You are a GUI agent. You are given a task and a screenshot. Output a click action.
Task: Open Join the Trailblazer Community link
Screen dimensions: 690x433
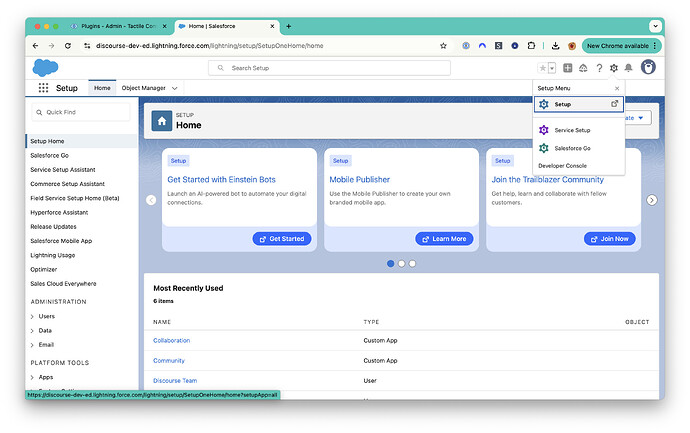(547, 180)
